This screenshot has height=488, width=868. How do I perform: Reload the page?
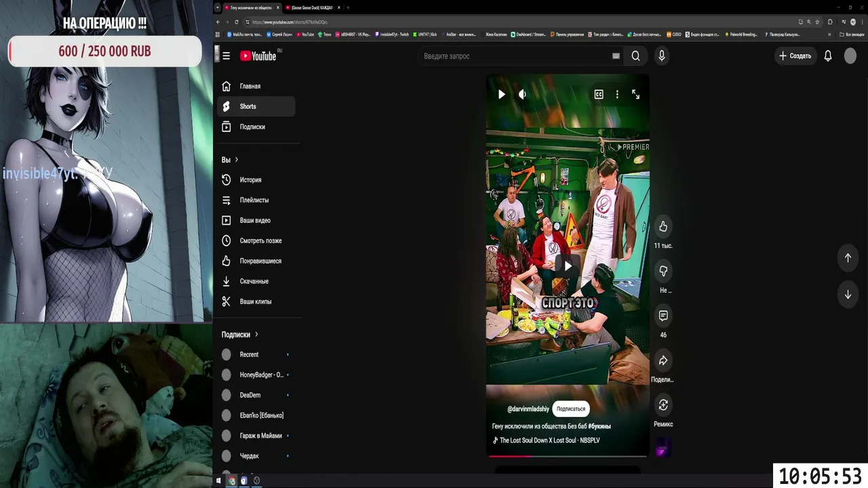pos(237,22)
